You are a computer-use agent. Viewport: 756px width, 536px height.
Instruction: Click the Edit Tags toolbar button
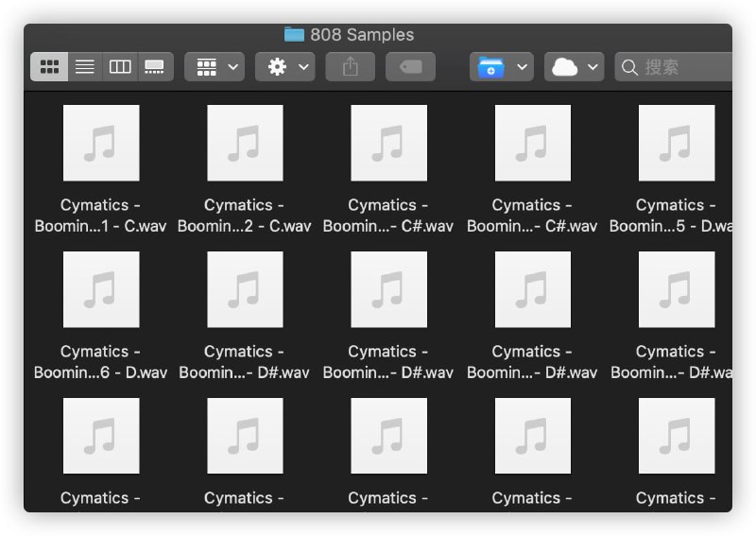pos(410,66)
